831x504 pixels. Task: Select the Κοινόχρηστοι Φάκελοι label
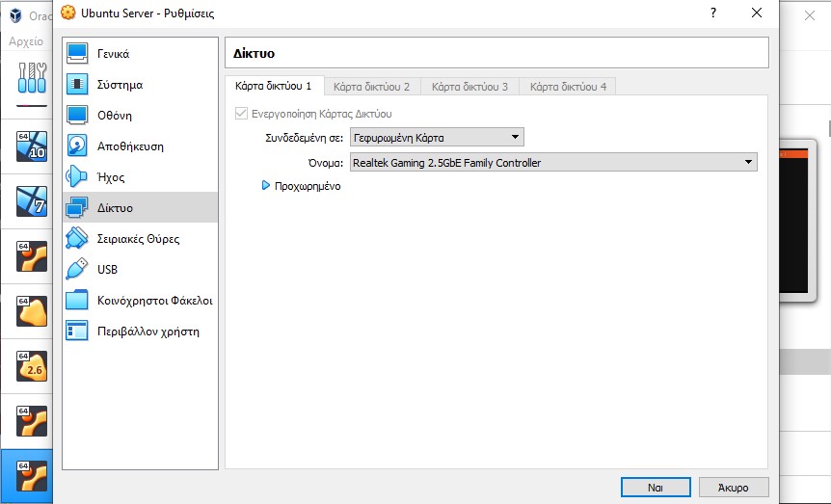coord(155,301)
